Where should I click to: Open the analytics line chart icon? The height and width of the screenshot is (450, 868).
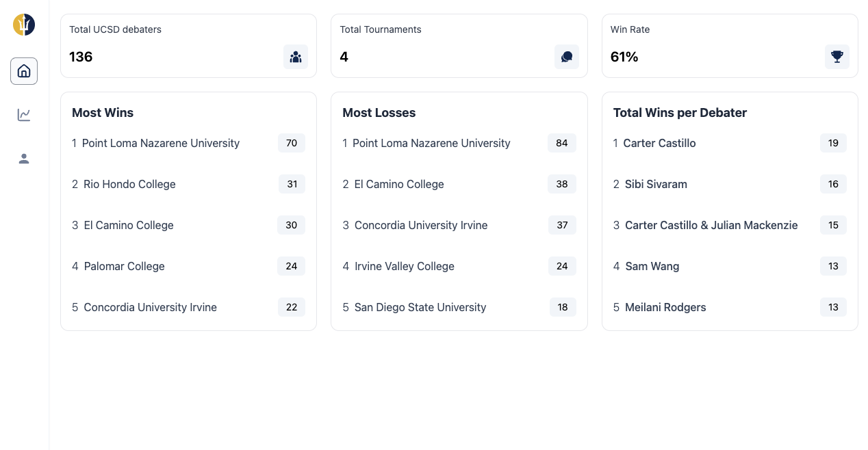24,115
